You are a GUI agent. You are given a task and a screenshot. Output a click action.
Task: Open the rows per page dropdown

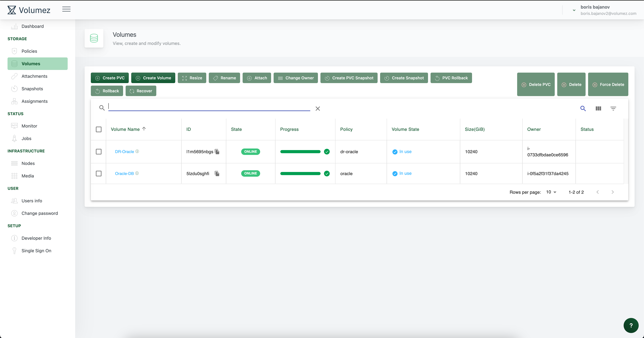[x=551, y=192]
